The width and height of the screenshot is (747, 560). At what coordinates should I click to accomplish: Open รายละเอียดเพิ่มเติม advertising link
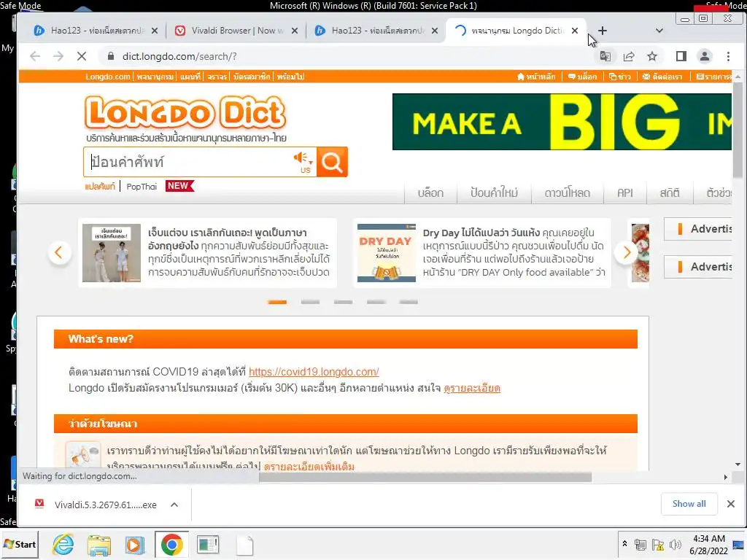(309, 466)
